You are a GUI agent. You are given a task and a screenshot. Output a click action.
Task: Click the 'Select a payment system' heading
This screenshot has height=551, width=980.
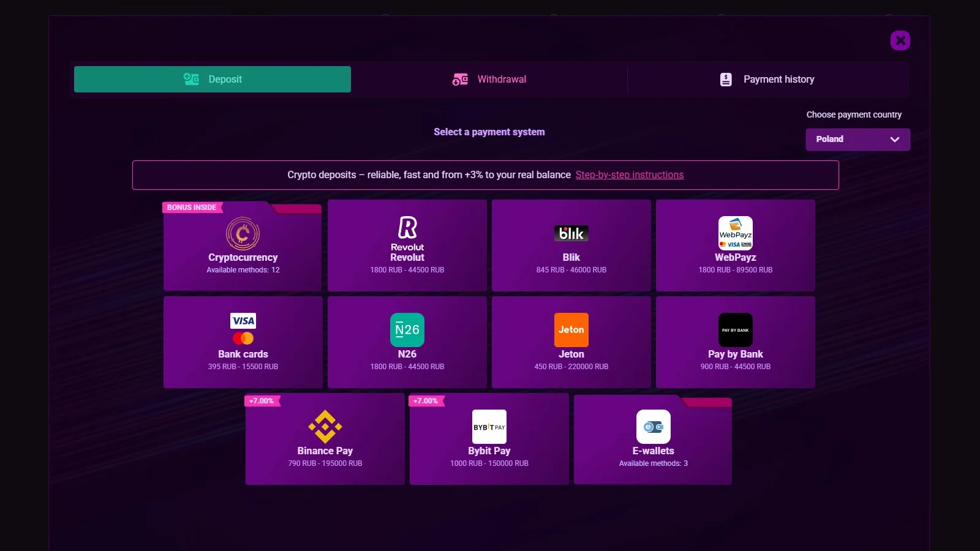[x=489, y=132]
